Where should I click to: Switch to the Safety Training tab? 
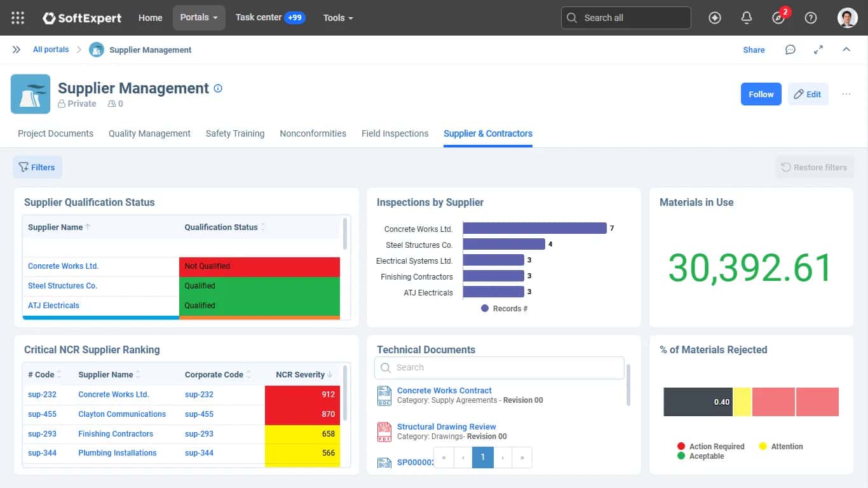pos(235,133)
